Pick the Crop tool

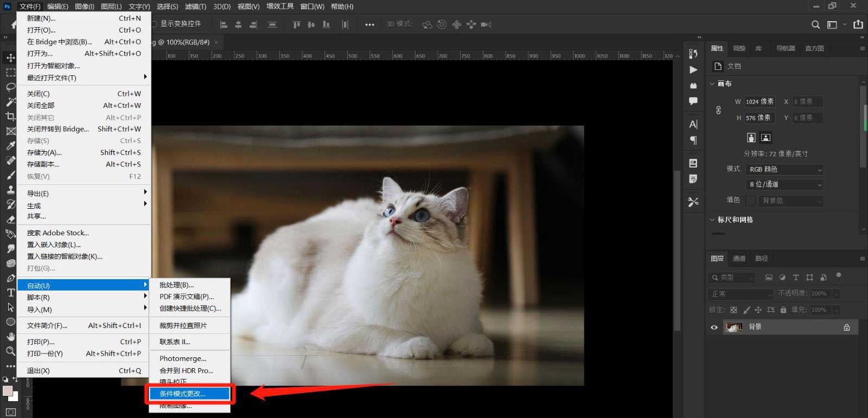[10, 116]
